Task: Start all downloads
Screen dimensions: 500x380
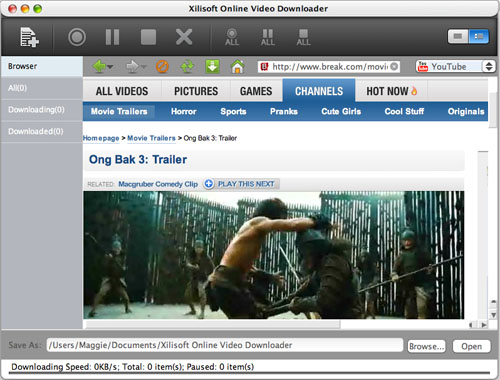Action: [x=232, y=37]
